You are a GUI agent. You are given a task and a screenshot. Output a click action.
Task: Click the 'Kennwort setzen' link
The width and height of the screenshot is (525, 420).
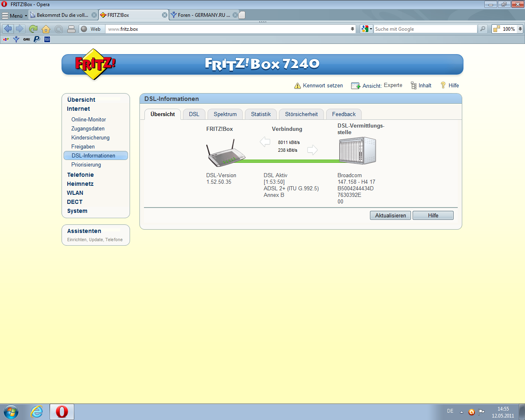point(323,86)
